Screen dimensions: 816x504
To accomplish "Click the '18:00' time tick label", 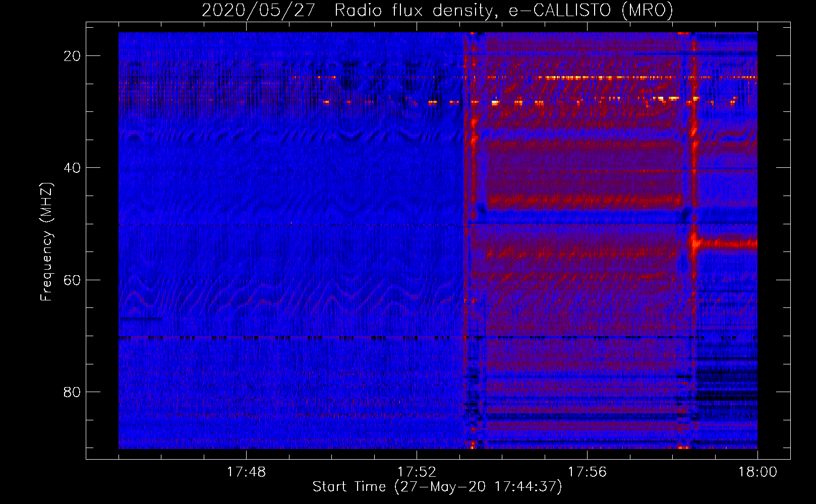I will tap(757, 472).
